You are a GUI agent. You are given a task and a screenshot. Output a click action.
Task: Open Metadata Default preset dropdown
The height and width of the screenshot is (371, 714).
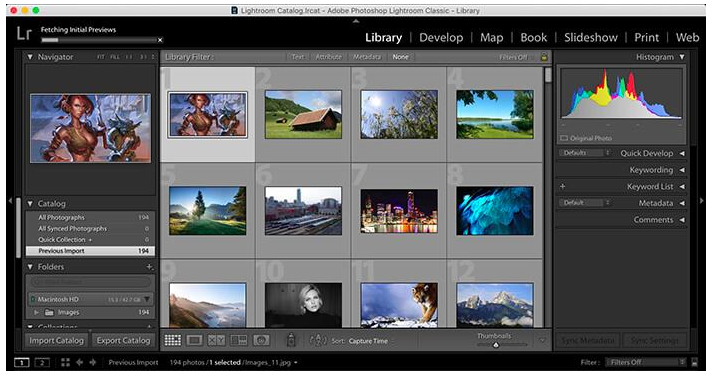pos(585,203)
